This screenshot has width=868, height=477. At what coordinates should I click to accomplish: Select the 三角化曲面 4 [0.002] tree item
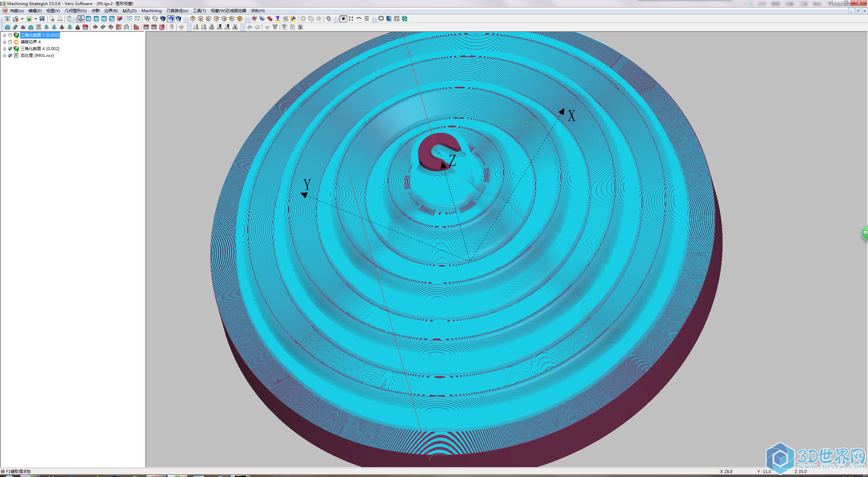tap(40, 49)
